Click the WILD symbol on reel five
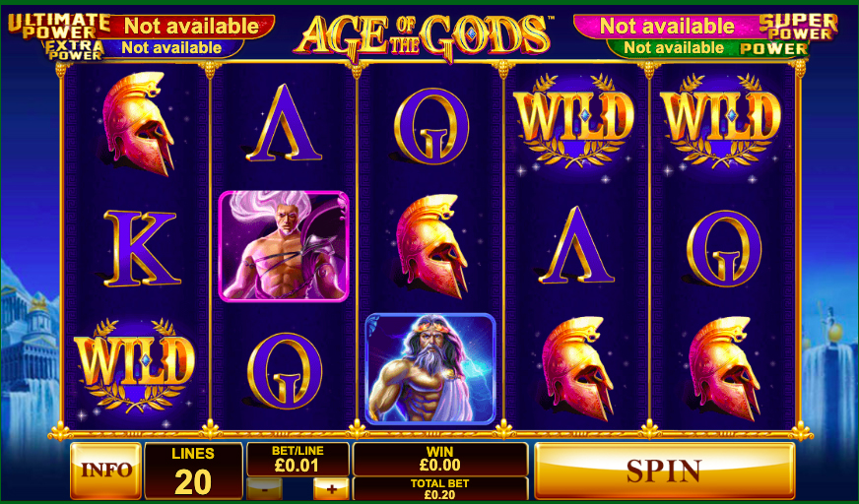The width and height of the screenshot is (859, 504). click(720, 121)
